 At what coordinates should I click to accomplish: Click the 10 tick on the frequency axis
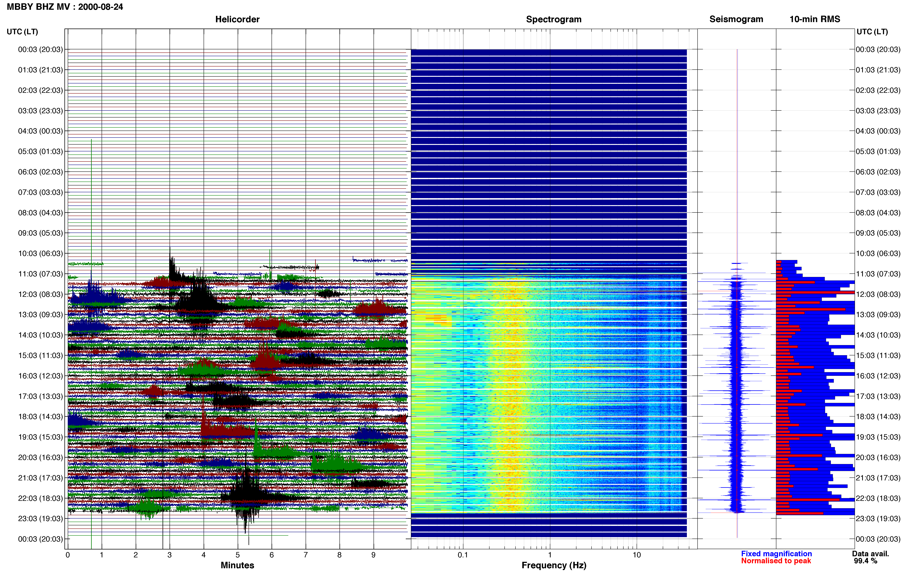point(637,555)
